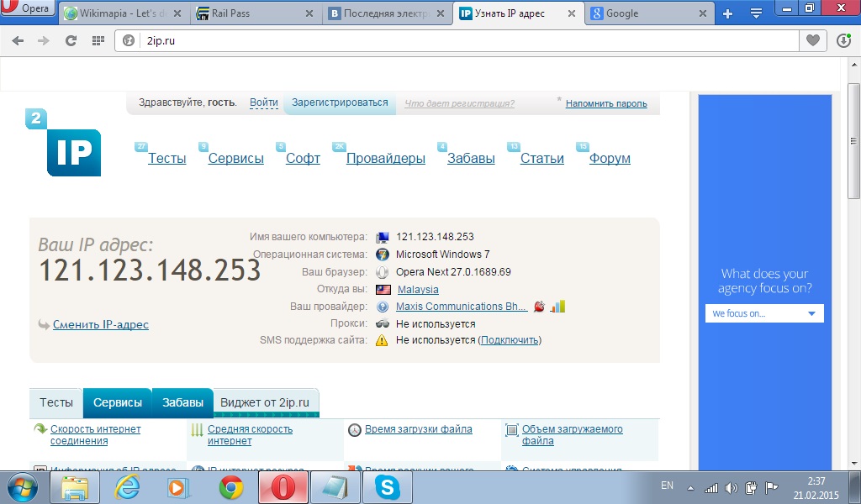This screenshot has width=861, height=504.
Task: Select the Сервисы tab
Action: 118,402
